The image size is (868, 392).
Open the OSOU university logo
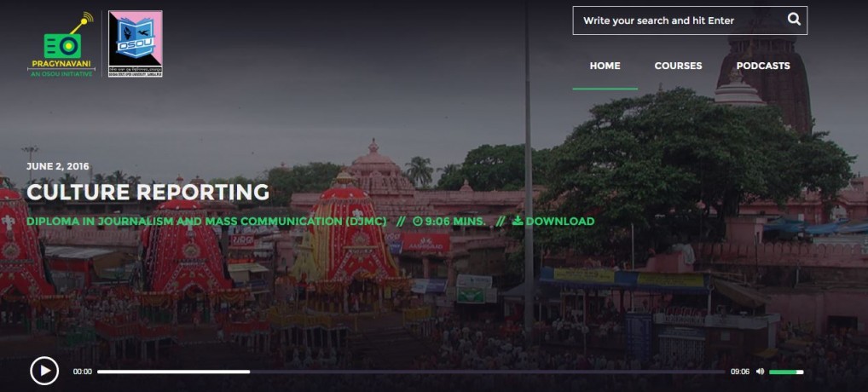[135, 43]
